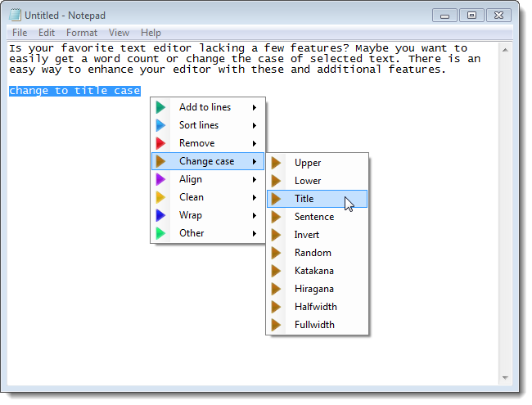
Task: Open the Align entry
Action: pyautogui.click(x=208, y=179)
